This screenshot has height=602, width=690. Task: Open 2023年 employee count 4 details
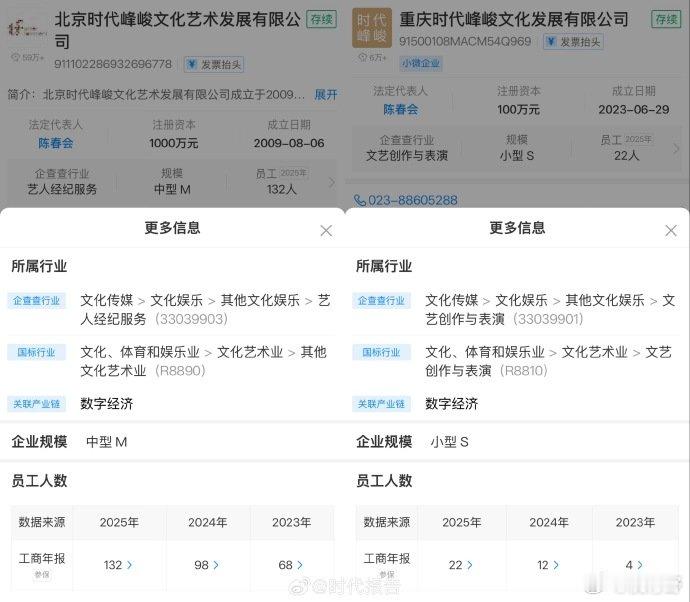coord(634,565)
